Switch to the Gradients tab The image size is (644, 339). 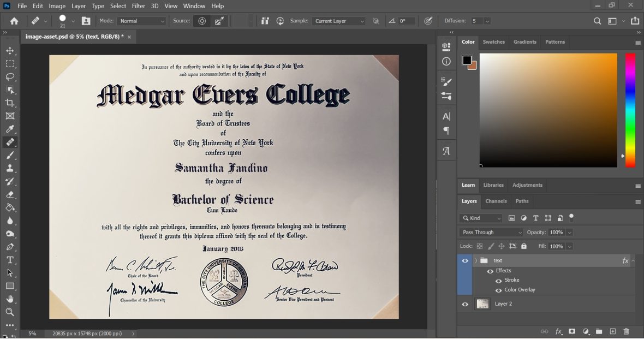pos(524,42)
